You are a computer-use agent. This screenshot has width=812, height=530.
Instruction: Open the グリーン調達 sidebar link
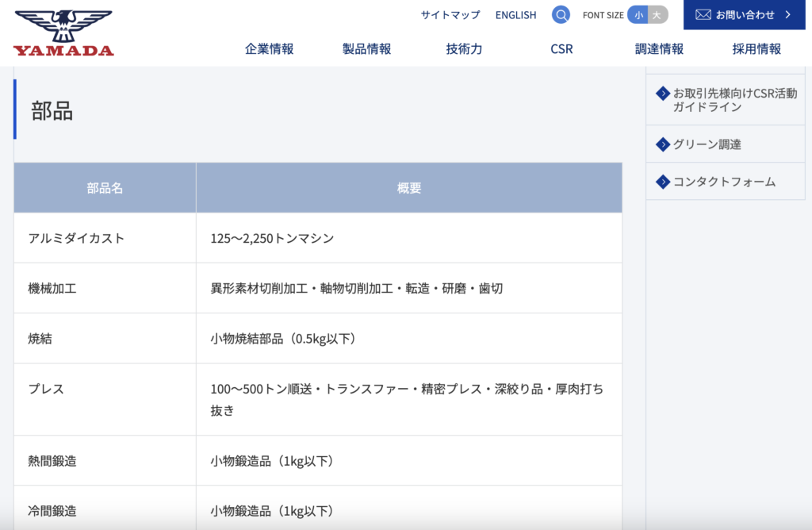click(x=707, y=144)
